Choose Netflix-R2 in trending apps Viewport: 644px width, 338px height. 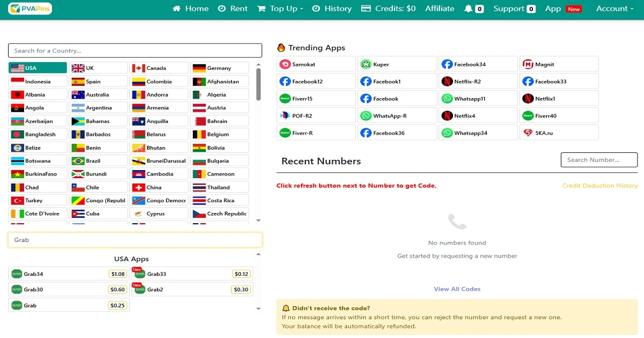tap(478, 81)
